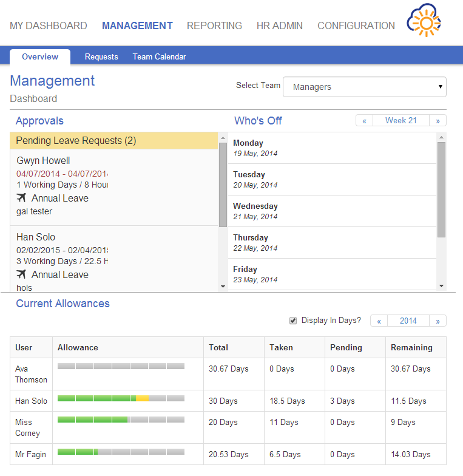The height and width of the screenshot is (476, 463).
Task: Click the Who's Off scrollbar
Action: [441, 189]
